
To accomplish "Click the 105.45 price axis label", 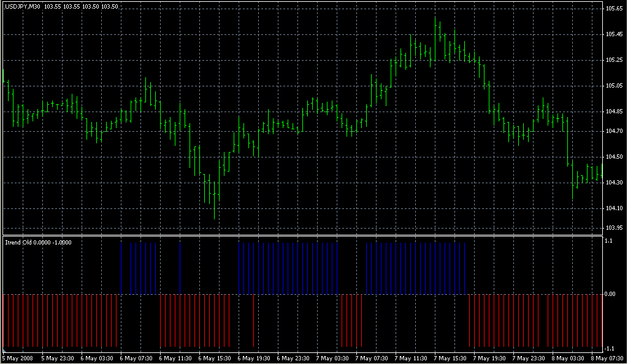I will pos(614,34).
